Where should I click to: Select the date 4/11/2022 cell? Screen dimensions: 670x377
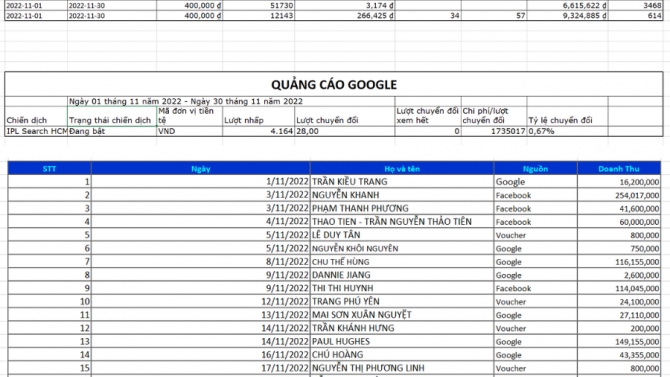200,221
